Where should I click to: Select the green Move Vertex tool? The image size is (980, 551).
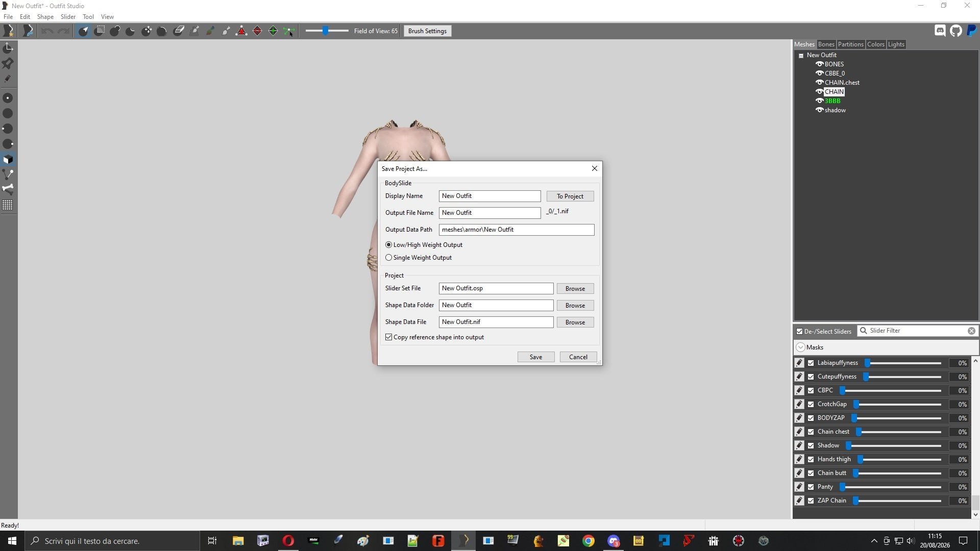coord(289,31)
